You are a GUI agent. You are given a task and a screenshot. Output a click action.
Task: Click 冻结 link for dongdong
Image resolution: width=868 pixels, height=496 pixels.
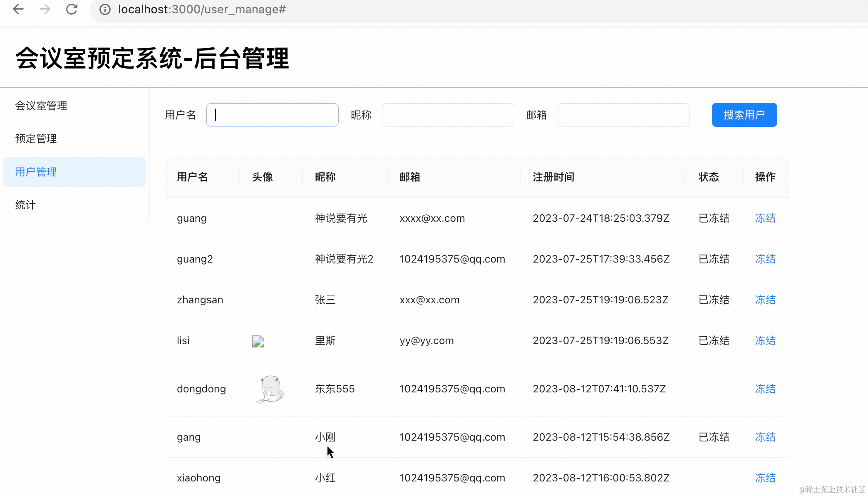pyautogui.click(x=765, y=389)
